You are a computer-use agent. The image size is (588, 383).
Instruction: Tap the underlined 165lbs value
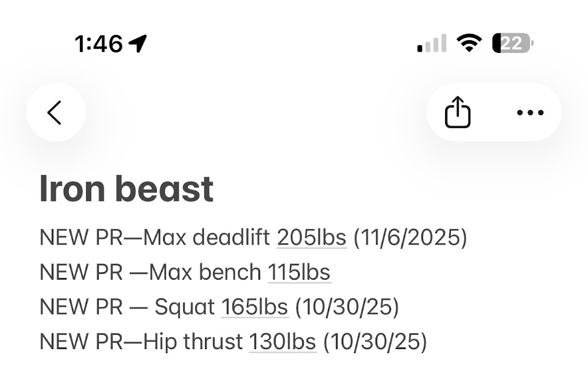point(254,307)
